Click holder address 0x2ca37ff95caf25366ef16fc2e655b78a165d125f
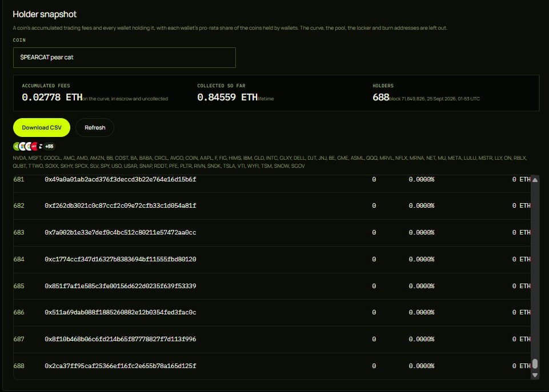The image size is (549, 392). [121, 366]
